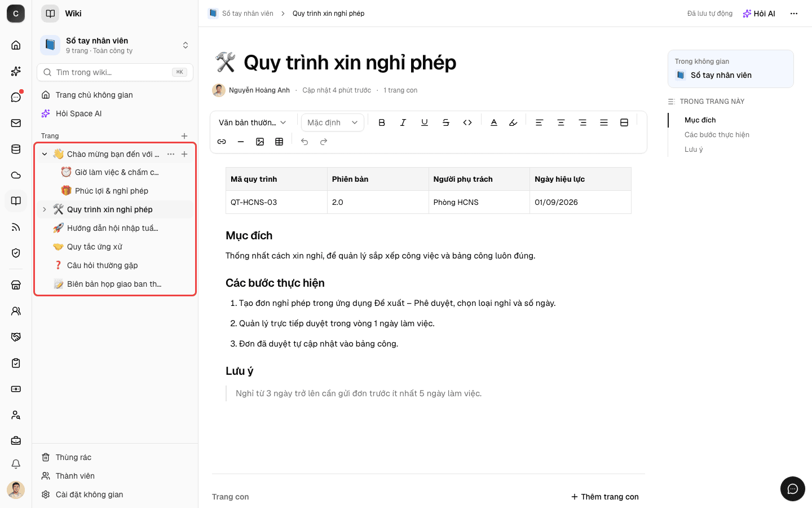Screen dimensions: 812x508
Task: Toggle underline formatting
Action: coord(425,122)
